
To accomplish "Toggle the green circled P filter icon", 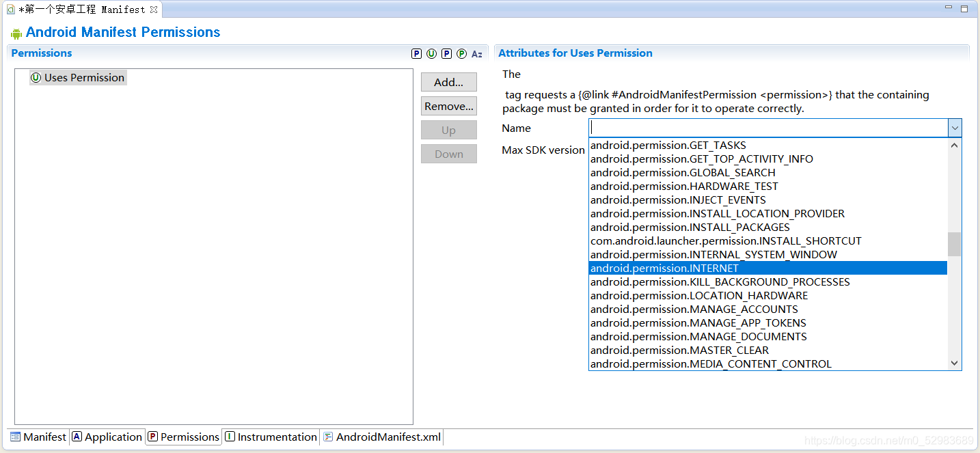I will coord(461,54).
